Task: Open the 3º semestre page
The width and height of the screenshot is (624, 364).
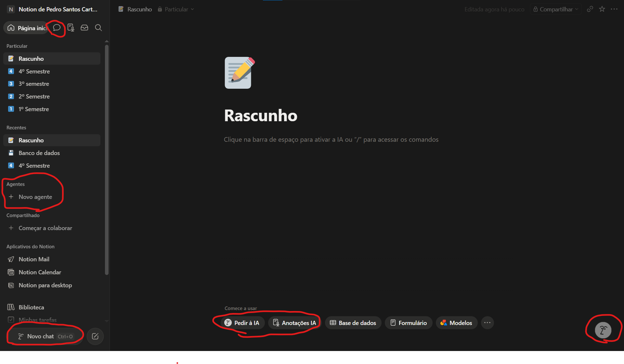Action: click(x=52, y=84)
